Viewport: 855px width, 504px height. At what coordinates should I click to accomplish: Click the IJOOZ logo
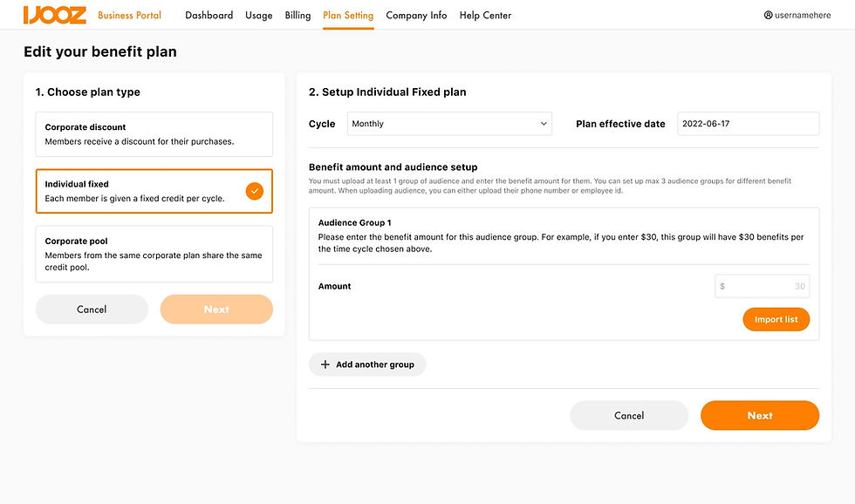pos(54,15)
